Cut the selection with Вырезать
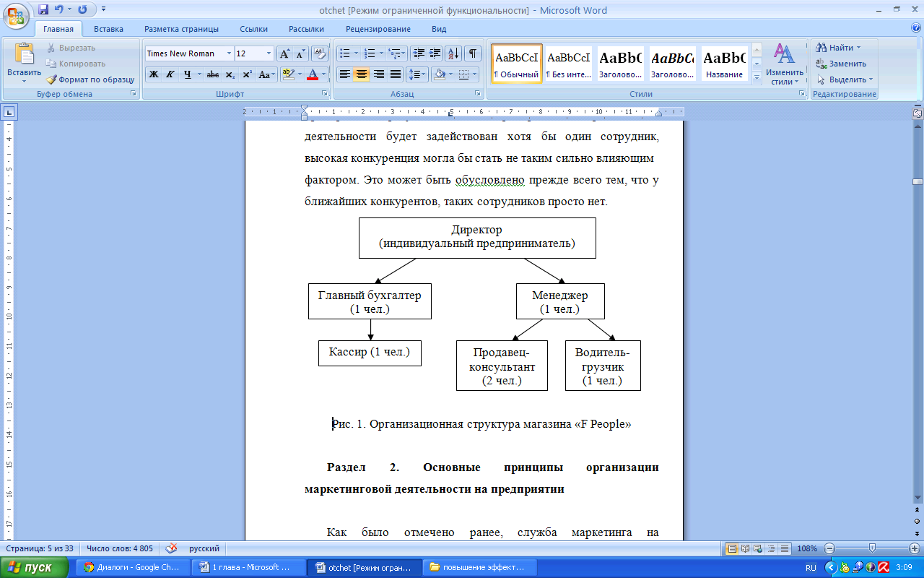Screen dimensions: 924x578 click(x=71, y=48)
